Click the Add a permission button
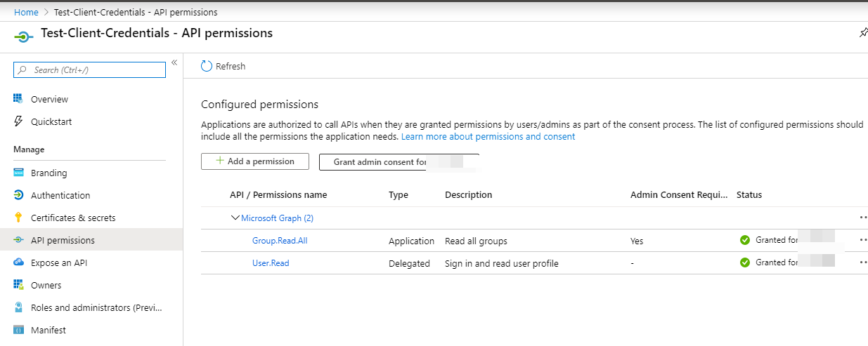The height and width of the screenshot is (346, 868). tap(255, 161)
